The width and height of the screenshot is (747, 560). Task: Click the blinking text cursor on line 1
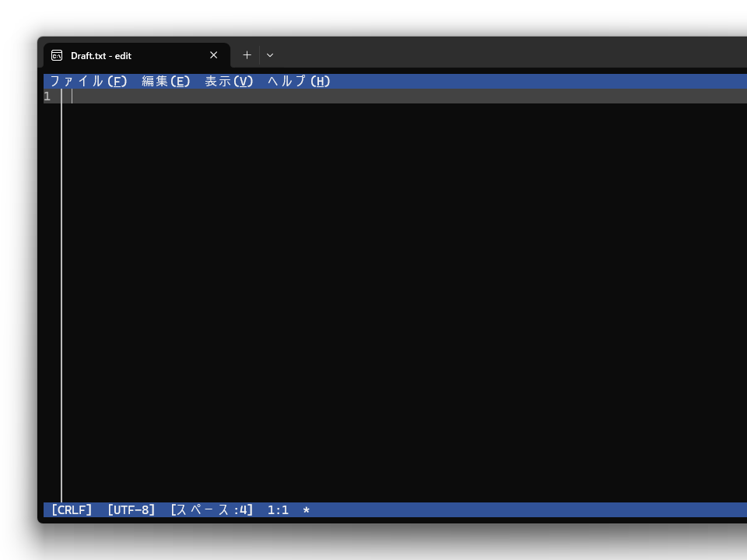tap(72, 96)
